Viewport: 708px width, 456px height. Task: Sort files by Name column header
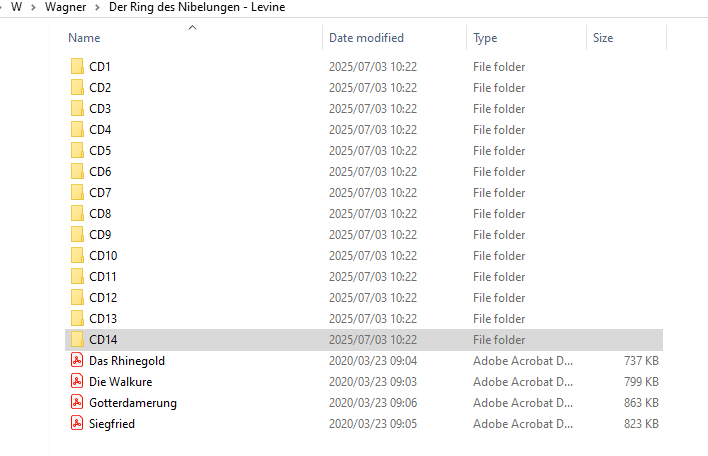[85, 38]
